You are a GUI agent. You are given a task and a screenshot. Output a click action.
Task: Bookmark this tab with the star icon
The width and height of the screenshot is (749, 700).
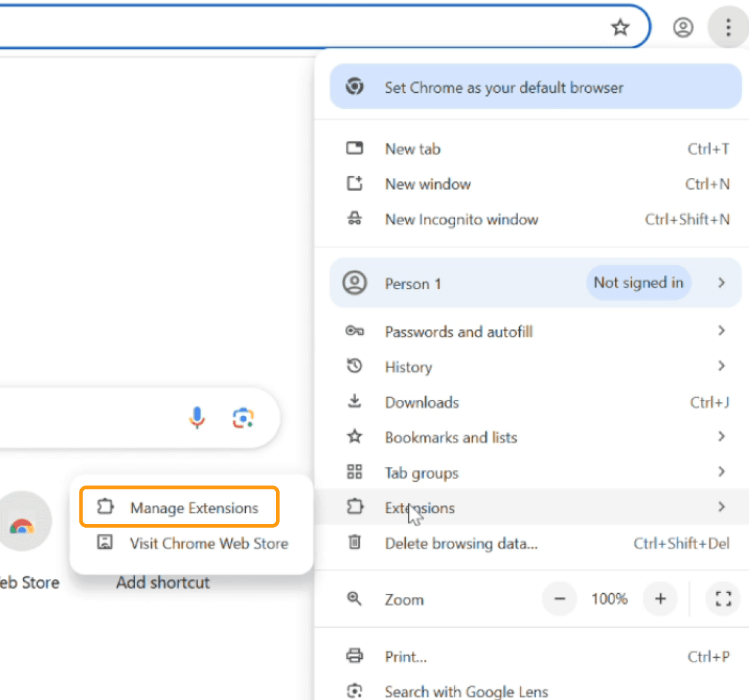coord(620,28)
